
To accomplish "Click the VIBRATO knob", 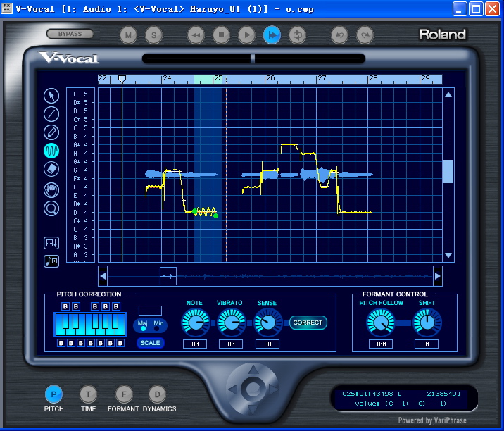I will click(x=231, y=323).
